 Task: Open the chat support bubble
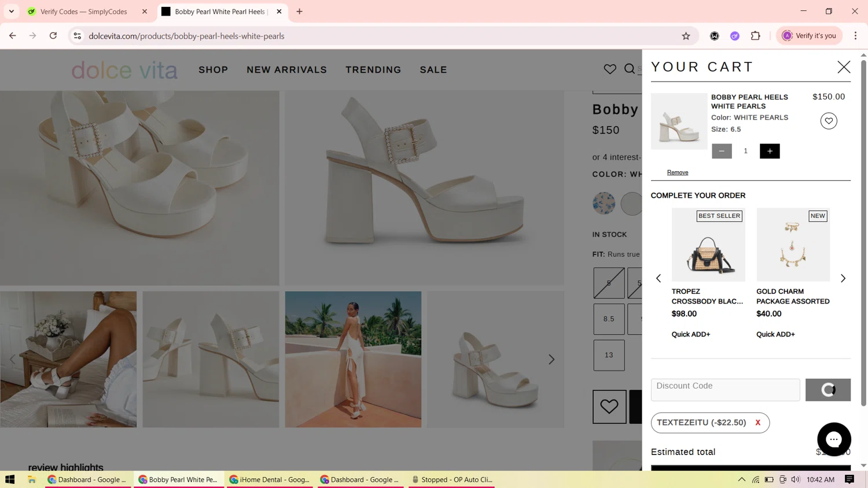coord(834,439)
